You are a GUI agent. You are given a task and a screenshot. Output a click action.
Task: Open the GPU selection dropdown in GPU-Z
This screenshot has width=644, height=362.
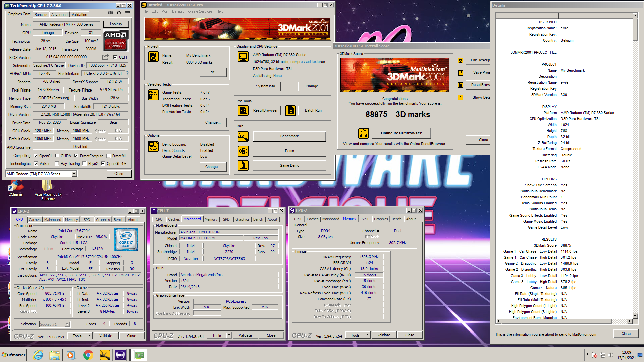click(74, 174)
